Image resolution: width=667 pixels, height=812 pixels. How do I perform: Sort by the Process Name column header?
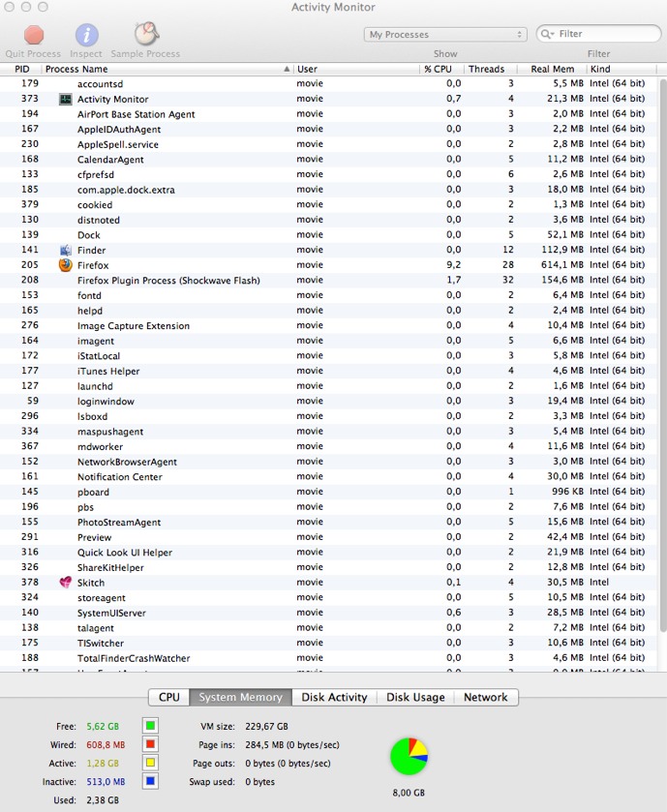point(167,70)
